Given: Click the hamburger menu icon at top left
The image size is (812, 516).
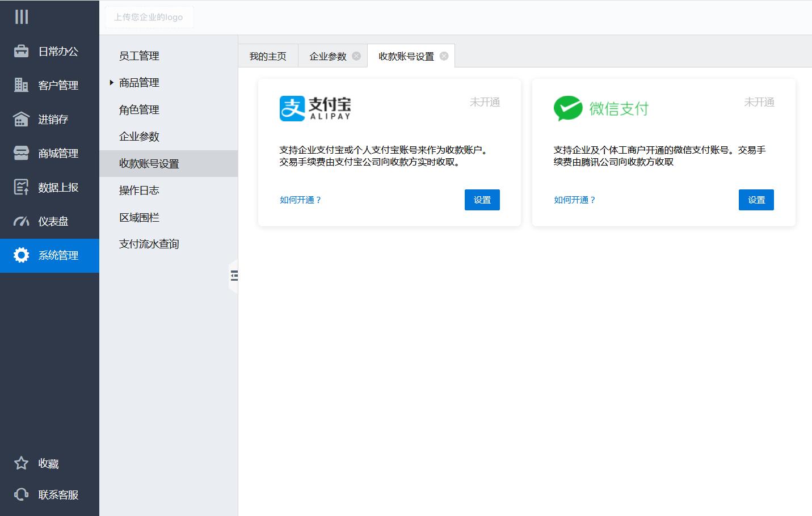Looking at the screenshot, I should pos(22,17).
